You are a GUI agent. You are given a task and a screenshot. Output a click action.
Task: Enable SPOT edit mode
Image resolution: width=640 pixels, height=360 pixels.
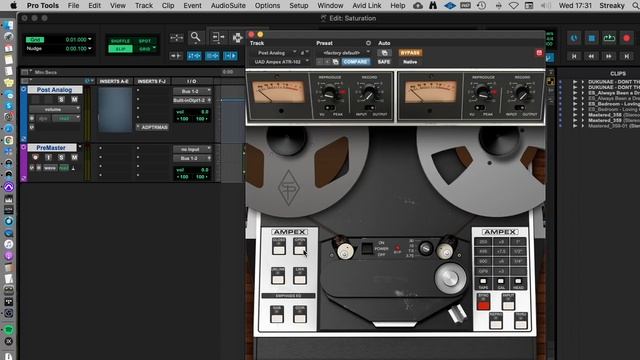click(145, 41)
